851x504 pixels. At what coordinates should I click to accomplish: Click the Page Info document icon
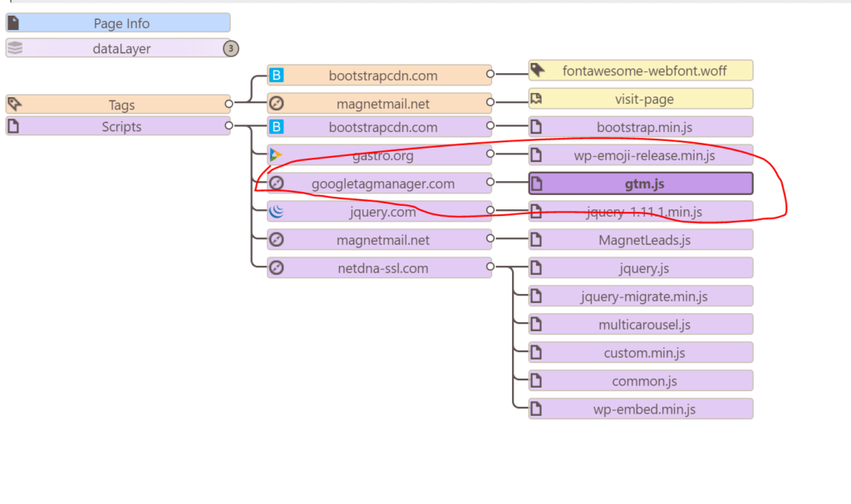[x=13, y=22]
